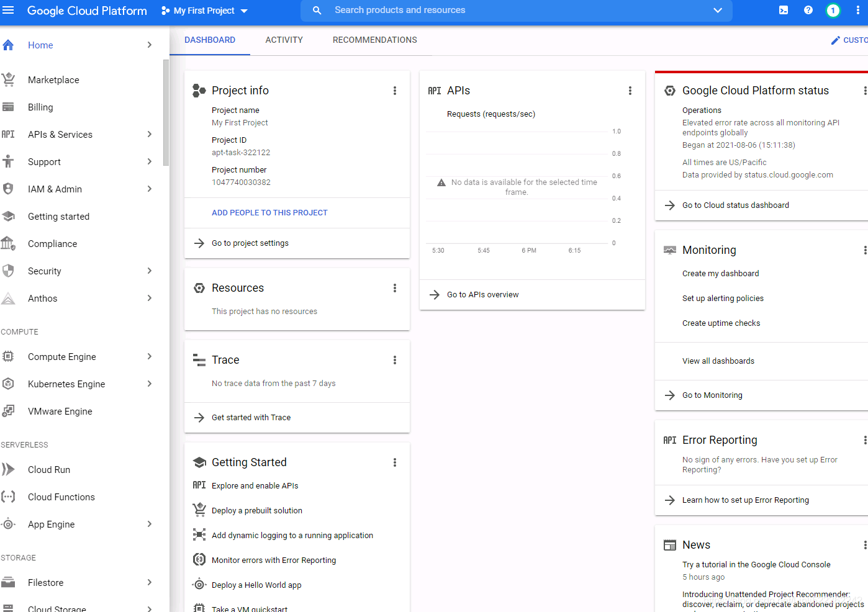Screen dimensions: 868x612
Task: Click the Compliance building icon
Action: [8, 243]
